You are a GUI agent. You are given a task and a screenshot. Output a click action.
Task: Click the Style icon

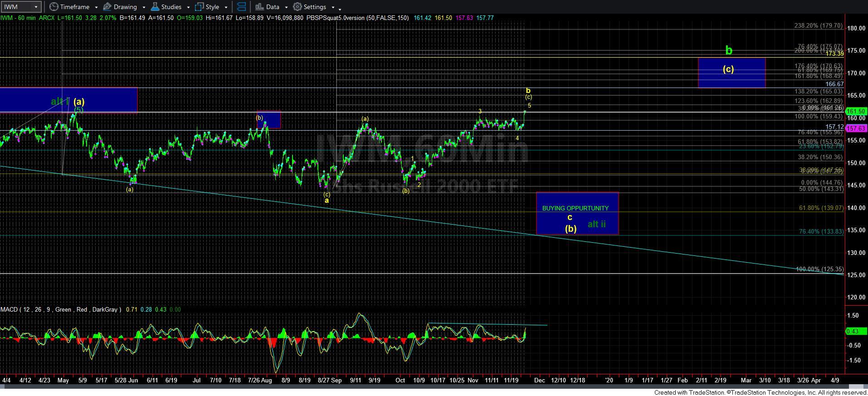click(x=199, y=7)
